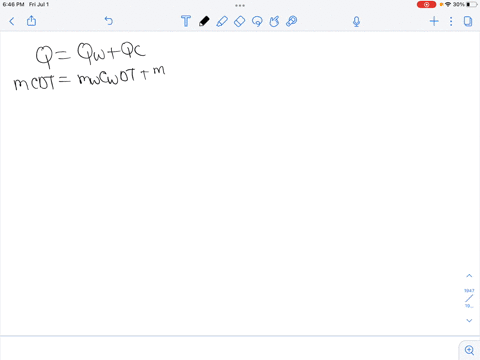480x360 pixels.
Task: Add new item with plus icon
Action: click(434, 21)
